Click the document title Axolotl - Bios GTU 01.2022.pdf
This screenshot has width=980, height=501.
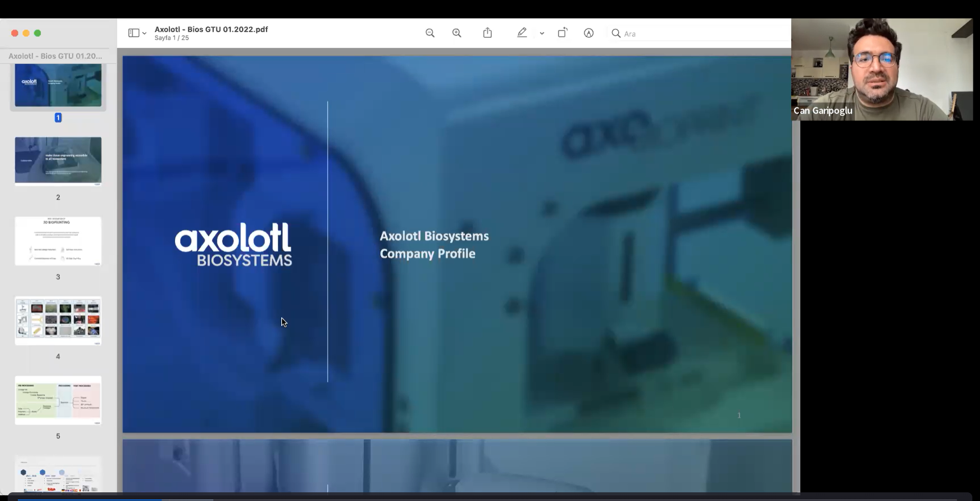pyautogui.click(x=211, y=29)
